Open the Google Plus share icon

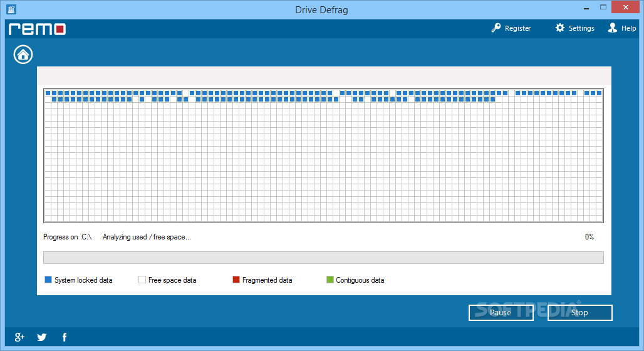tap(19, 337)
